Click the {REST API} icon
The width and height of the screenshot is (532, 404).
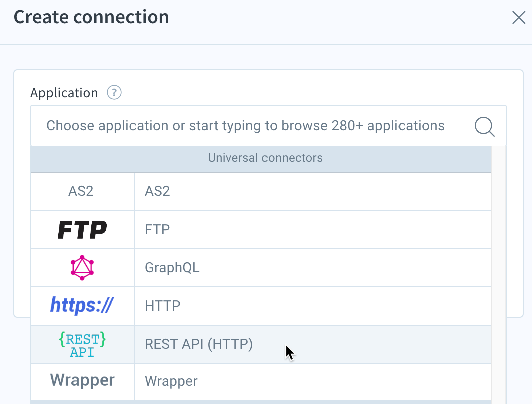(81, 344)
